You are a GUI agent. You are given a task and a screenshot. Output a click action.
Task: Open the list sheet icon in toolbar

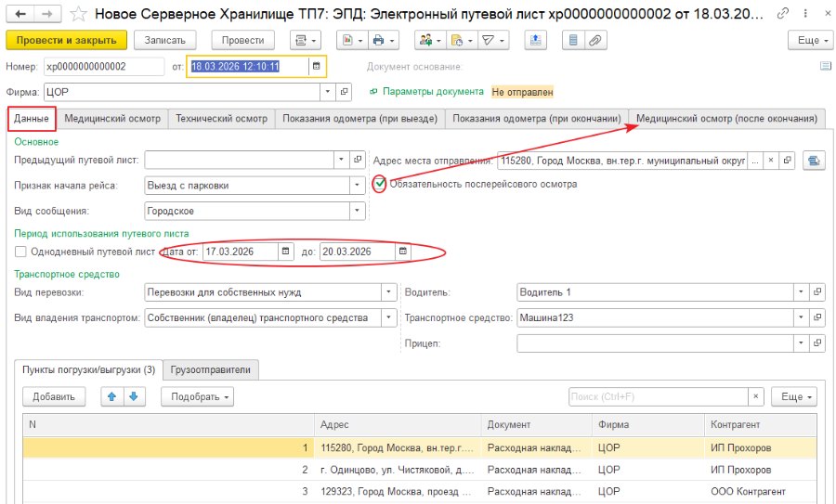573,40
